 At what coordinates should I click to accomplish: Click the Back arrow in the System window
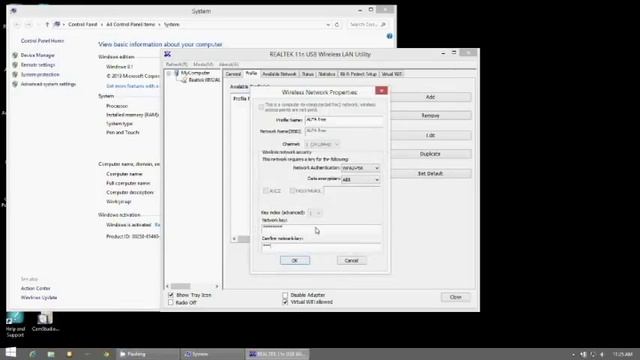(17, 24)
